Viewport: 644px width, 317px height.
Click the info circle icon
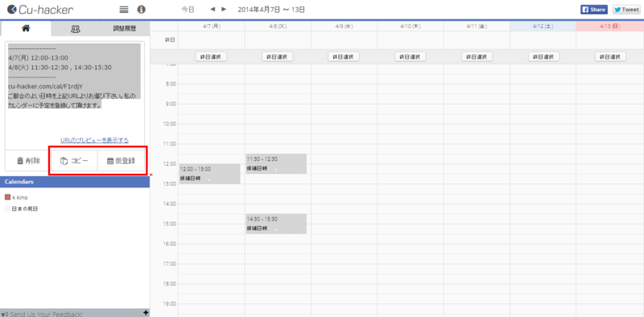pyautogui.click(x=142, y=10)
